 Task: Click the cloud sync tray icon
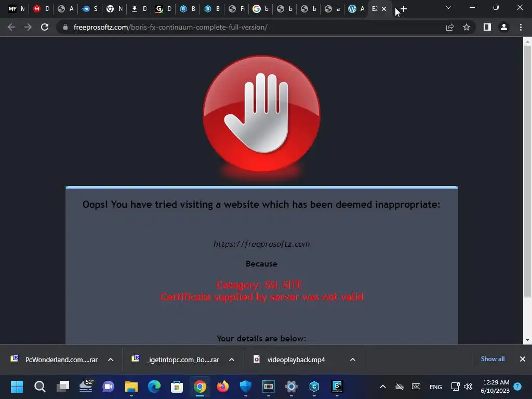[x=400, y=387]
